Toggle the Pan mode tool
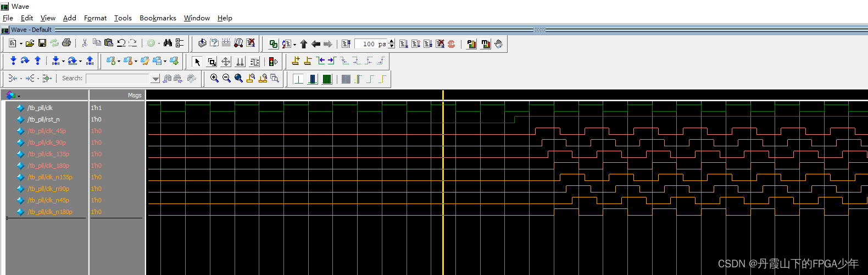The height and width of the screenshot is (275, 868). click(226, 62)
